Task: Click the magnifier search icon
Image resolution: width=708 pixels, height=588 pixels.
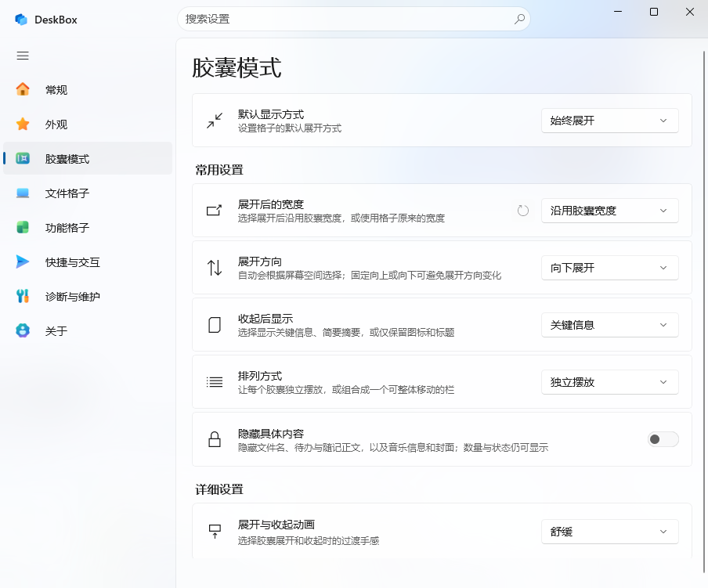Action: click(519, 19)
